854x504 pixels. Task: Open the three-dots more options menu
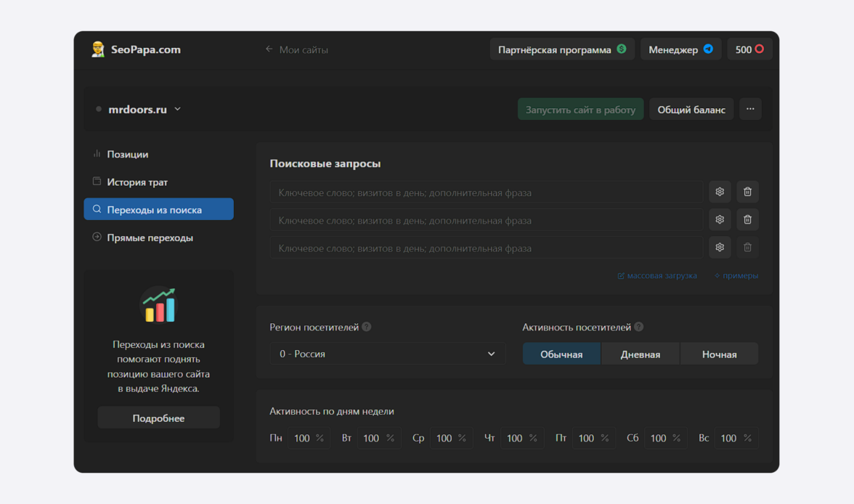point(750,110)
